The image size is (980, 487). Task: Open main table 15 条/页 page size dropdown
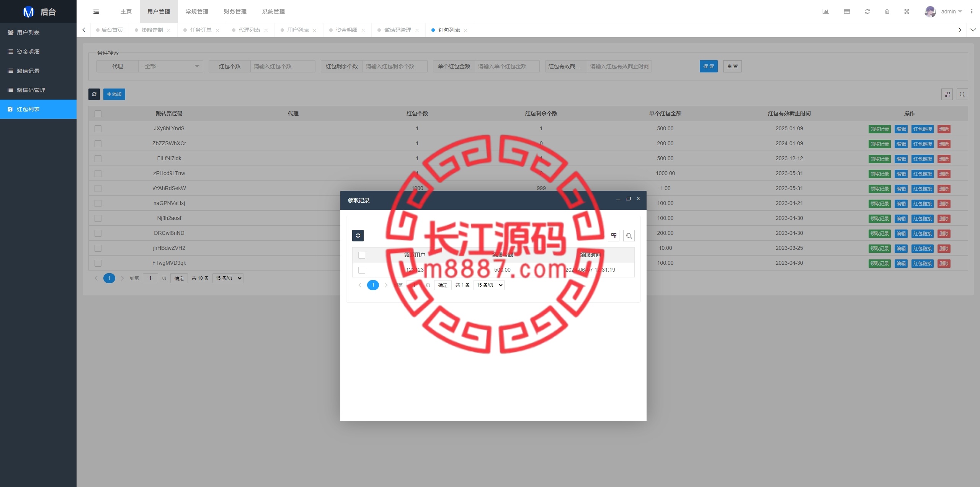[x=228, y=278]
